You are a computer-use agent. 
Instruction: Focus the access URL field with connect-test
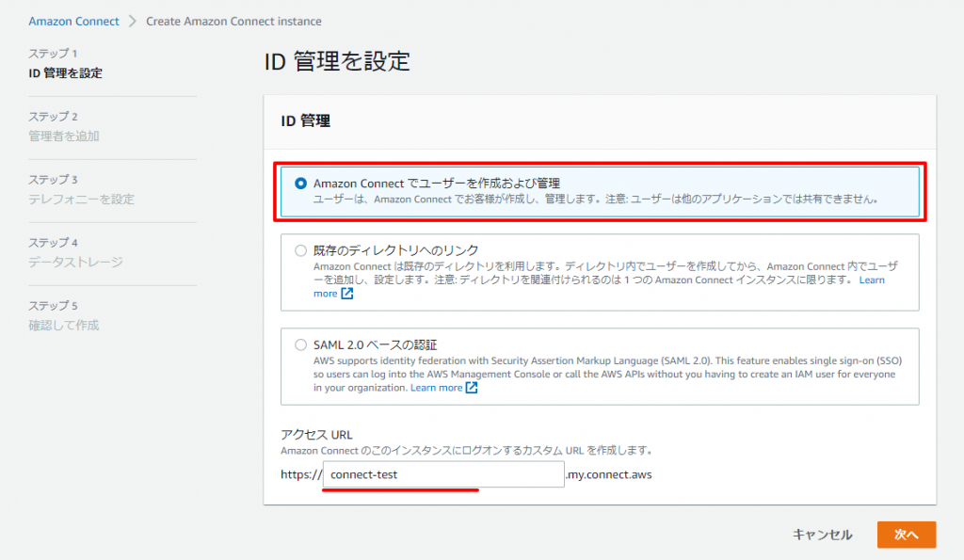coord(443,474)
